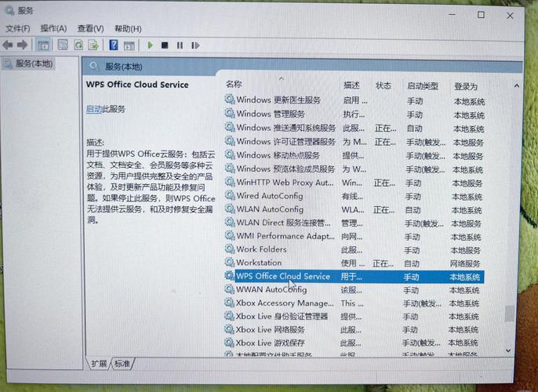Click the 服务(本地) header above details pane
The height and width of the screenshot is (392, 538).
[124, 67]
